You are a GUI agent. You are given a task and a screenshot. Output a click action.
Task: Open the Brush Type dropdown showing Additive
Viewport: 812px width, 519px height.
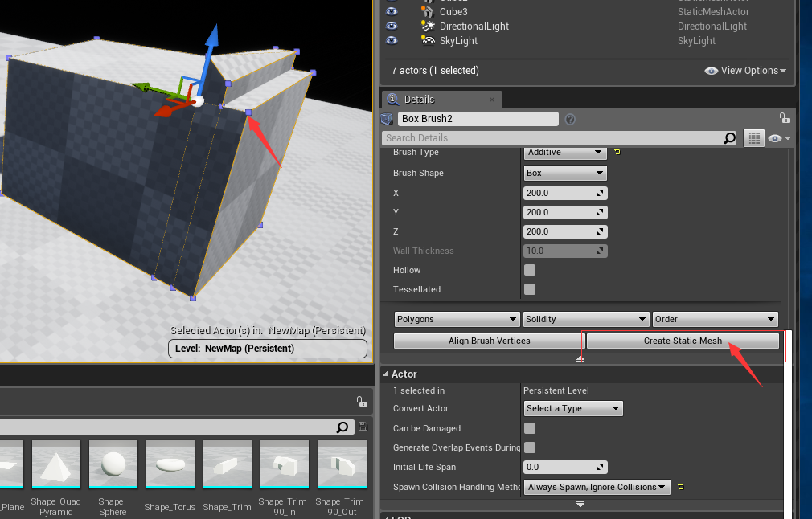click(565, 153)
